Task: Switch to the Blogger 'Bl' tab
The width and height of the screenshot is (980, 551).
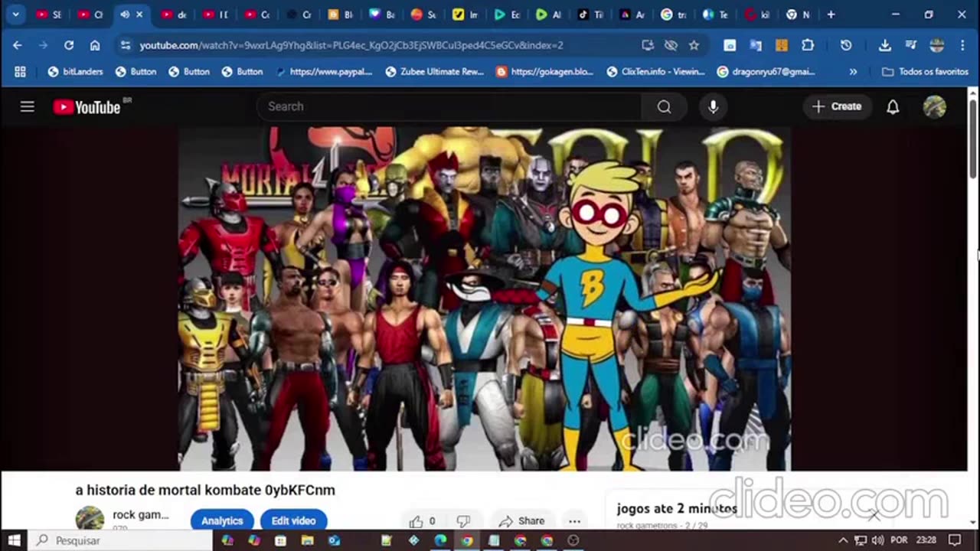Action: 340,15
